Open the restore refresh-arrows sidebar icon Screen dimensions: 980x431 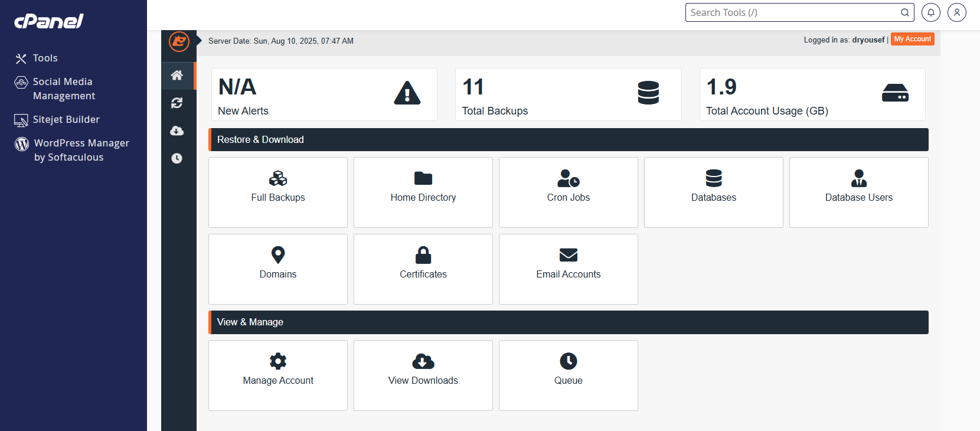click(177, 103)
